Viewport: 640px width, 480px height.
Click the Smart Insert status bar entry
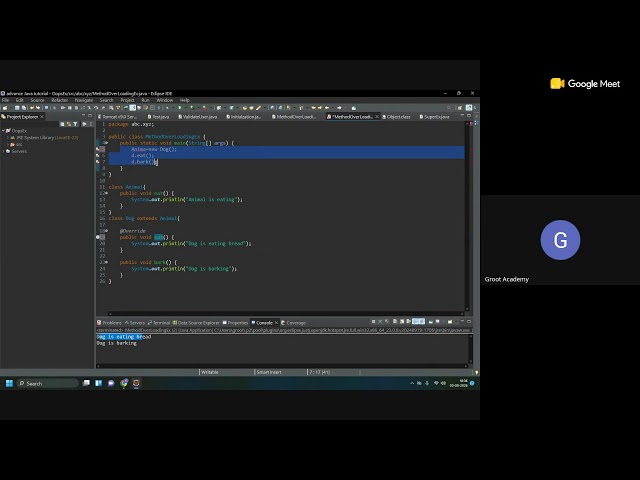tap(269, 372)
